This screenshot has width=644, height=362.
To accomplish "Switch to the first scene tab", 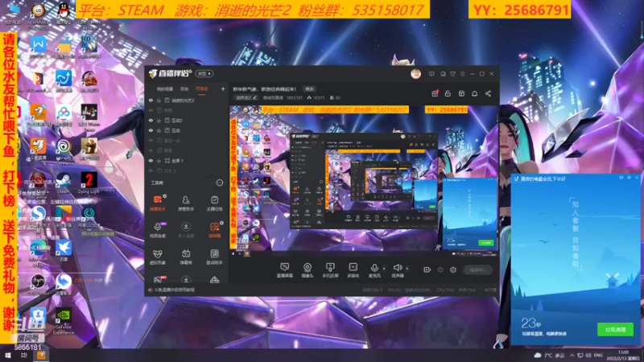I will tap(165, 88).
